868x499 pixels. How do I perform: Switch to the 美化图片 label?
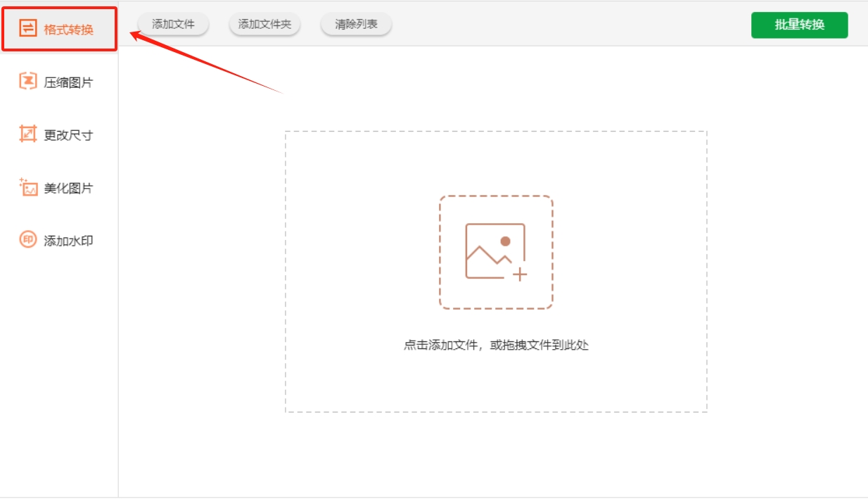coord(68,188)
